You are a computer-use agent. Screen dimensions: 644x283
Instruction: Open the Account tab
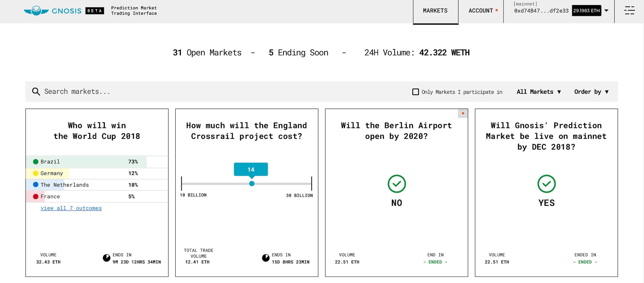tap(481, 11)
